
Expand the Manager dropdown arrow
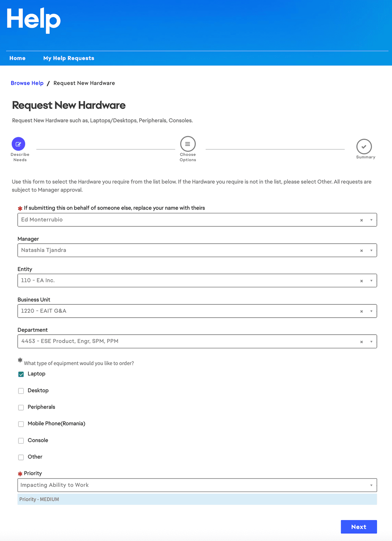coord(371,250)
